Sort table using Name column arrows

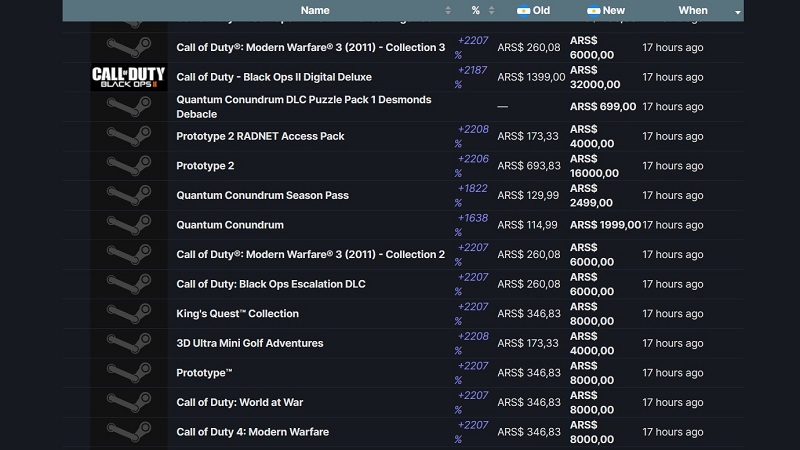[448, 11]
